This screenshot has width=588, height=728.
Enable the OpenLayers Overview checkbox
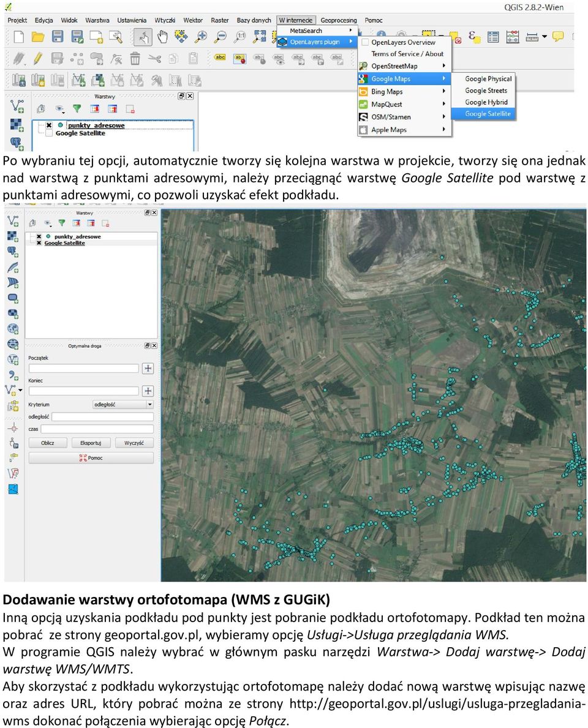point(365,42)
